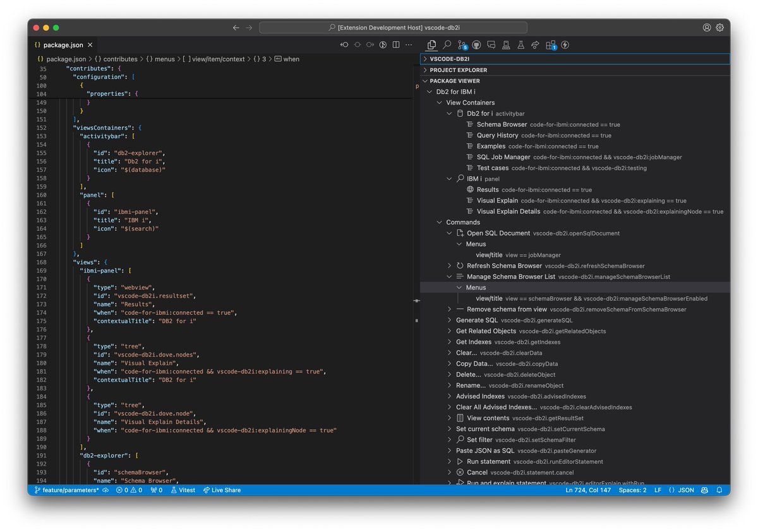Change language mode JSON
The height and width of the screenshot is (532, 758).
tap(681, 490)
